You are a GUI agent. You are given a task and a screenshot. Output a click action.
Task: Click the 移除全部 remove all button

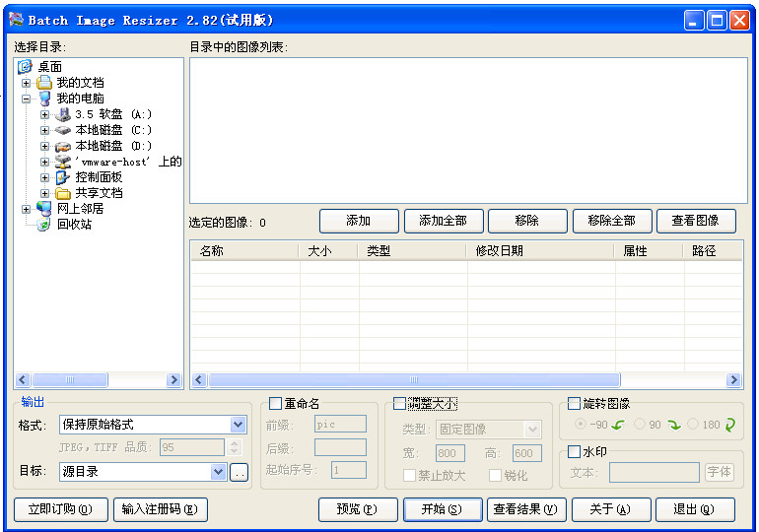pos(612,221)
